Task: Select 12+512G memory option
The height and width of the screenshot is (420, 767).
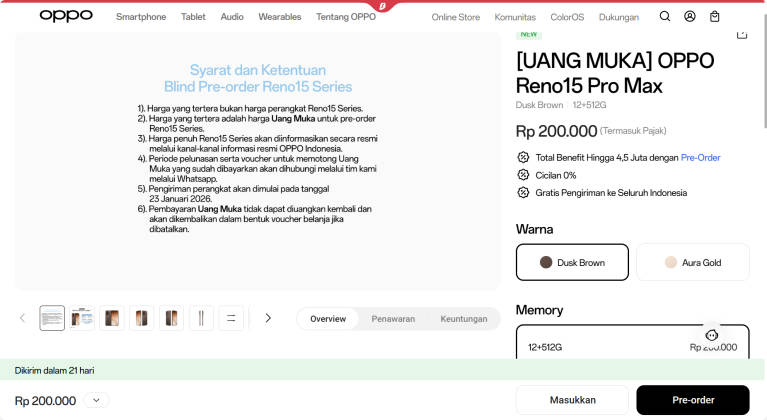Action: tap(632, 342)
